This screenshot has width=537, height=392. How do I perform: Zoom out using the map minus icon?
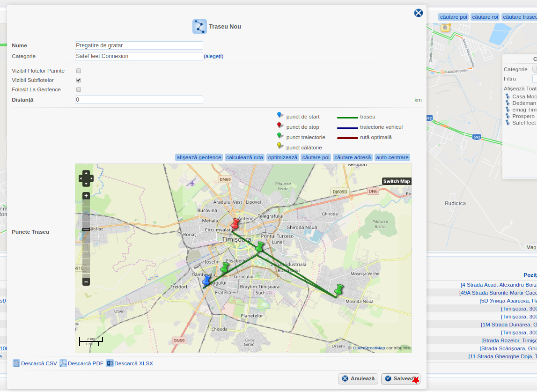click(x=86, y=281)
